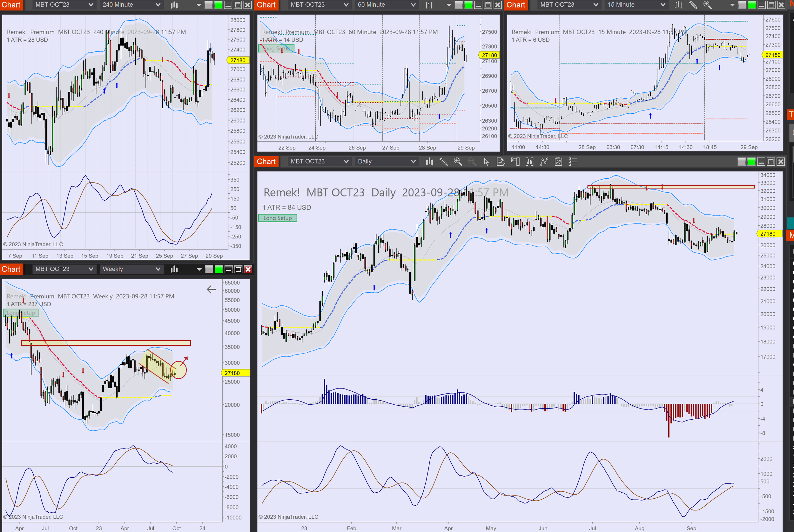794x532 pixels.
Task: Open Strategies icon in Daily chart toolbar
Action: 558,162
